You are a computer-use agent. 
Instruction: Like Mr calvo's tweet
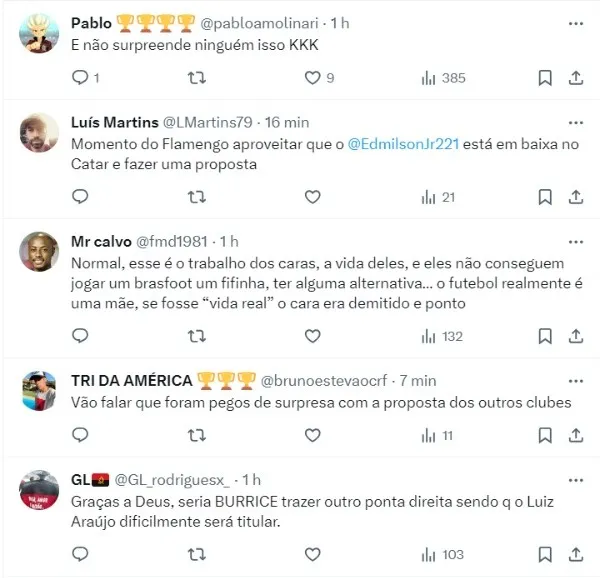312,336
